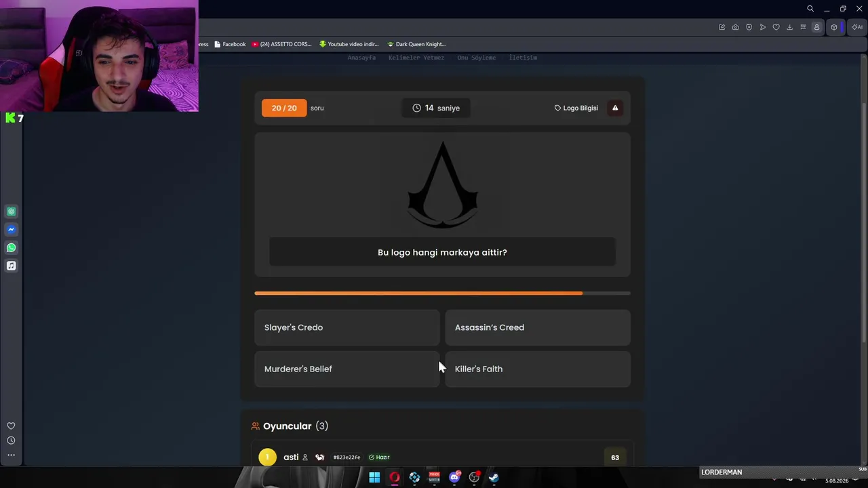The image size is (868, 488).
Task: Open the ASSETTO CORS... YouTube bookmark
Action: click(x=281, y=44)
